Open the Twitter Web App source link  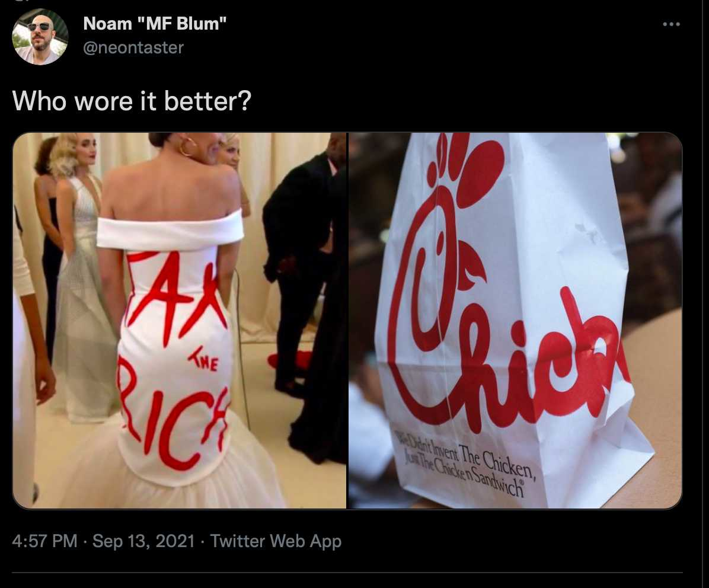[x=276, y=541]
